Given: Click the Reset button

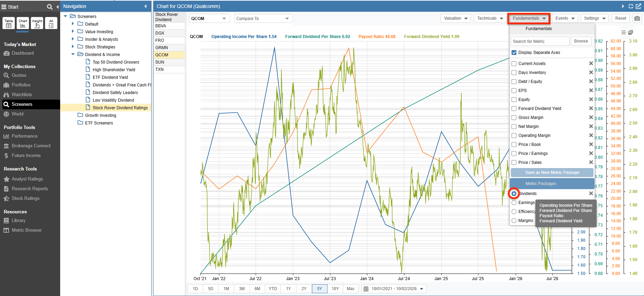Looking at the screenshot, I should (x=620, y=18).
